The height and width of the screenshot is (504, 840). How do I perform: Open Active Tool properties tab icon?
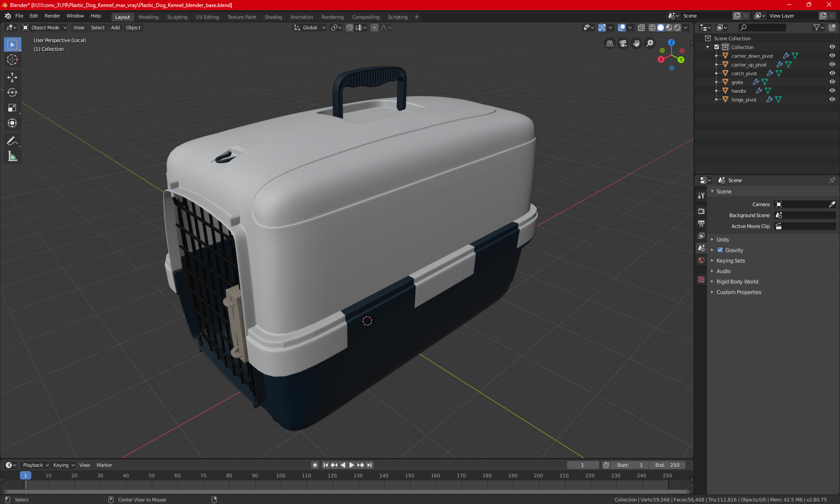point(701,196)
